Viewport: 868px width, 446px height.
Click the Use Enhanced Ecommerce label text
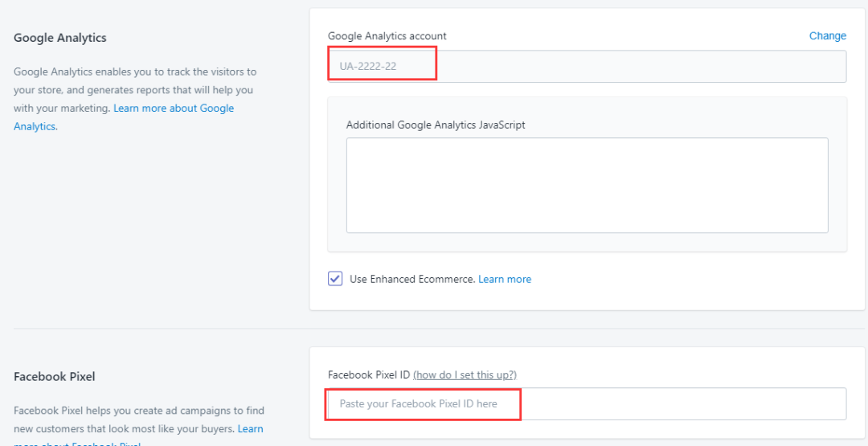click(x=412, y=280)
